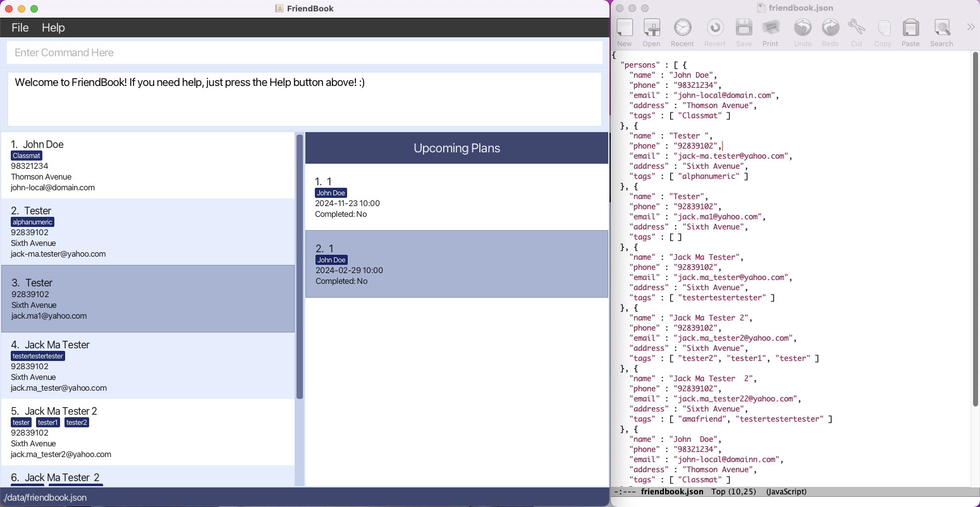The height and width of the screenshot is (507, 980).
Task: Select the Jack Ma Tester contact 4
Action: (148, 366)
